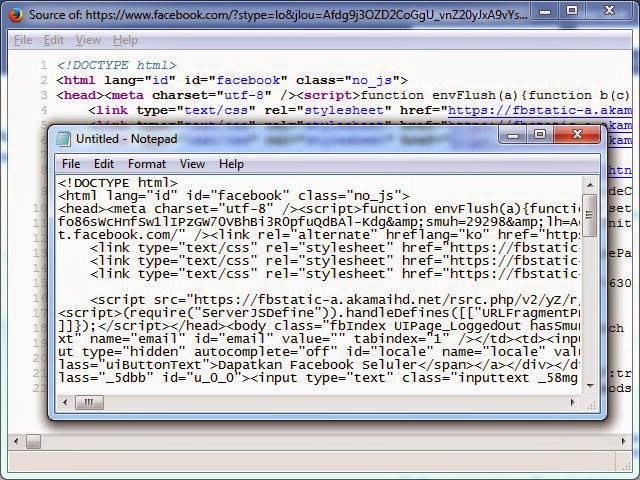This screenshot has height=480, width=640.
Task: Click source window horizontal scrollbar right arrow
Action: pyautogui.click(x=624, y=441)
